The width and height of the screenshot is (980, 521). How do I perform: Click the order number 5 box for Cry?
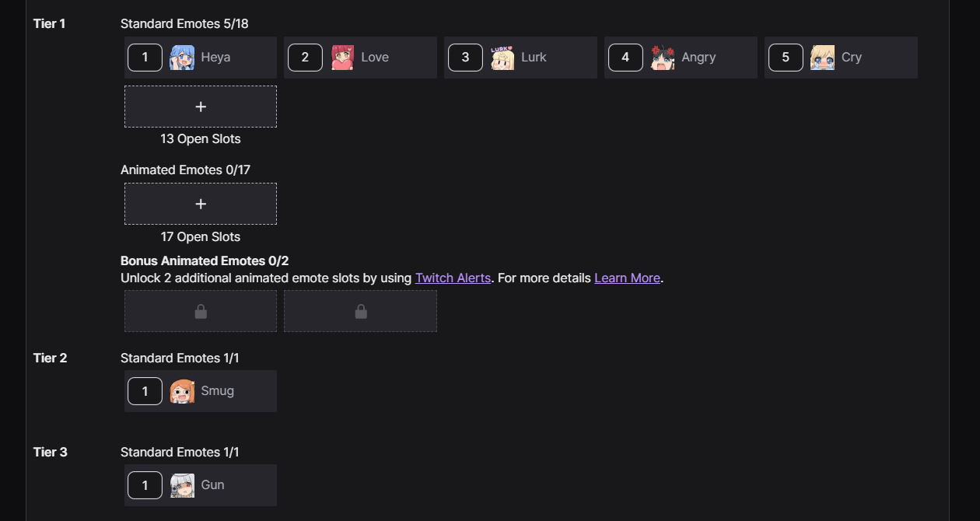(786, 58)
